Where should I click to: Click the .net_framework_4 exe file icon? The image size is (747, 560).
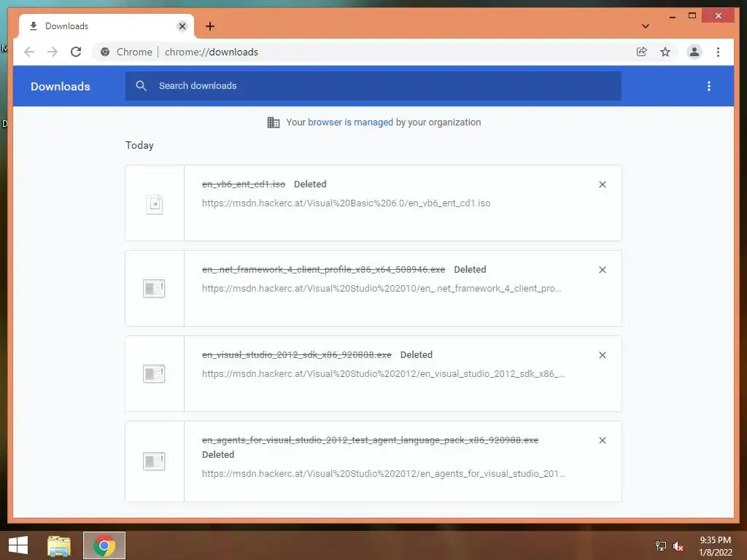pyautogui.click(x=154, y=289)
